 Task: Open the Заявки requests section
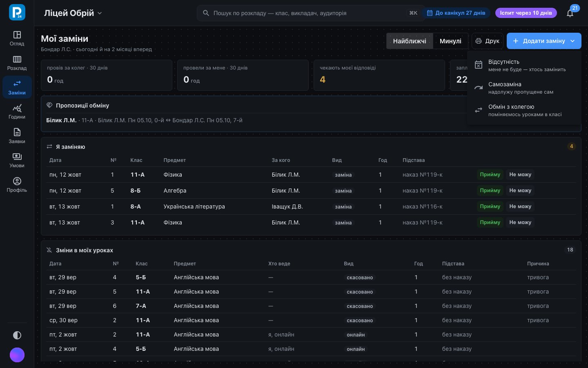pyautogui.click(x=17, y=136)
